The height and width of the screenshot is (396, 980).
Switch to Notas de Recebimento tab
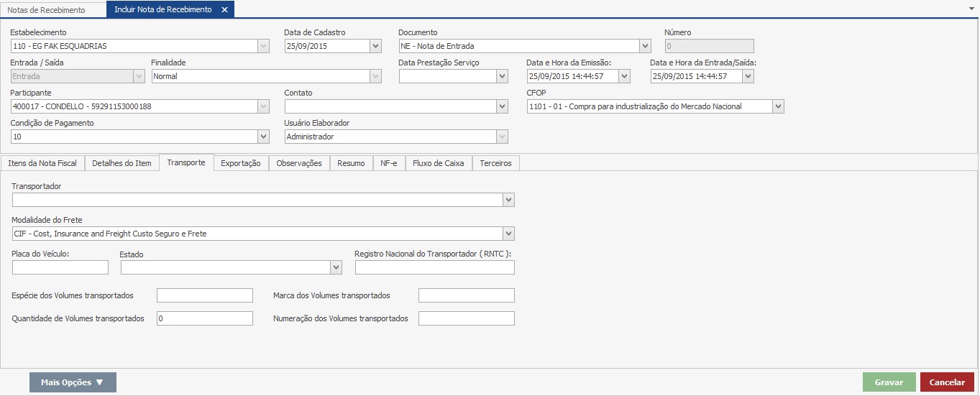[46, 10]
